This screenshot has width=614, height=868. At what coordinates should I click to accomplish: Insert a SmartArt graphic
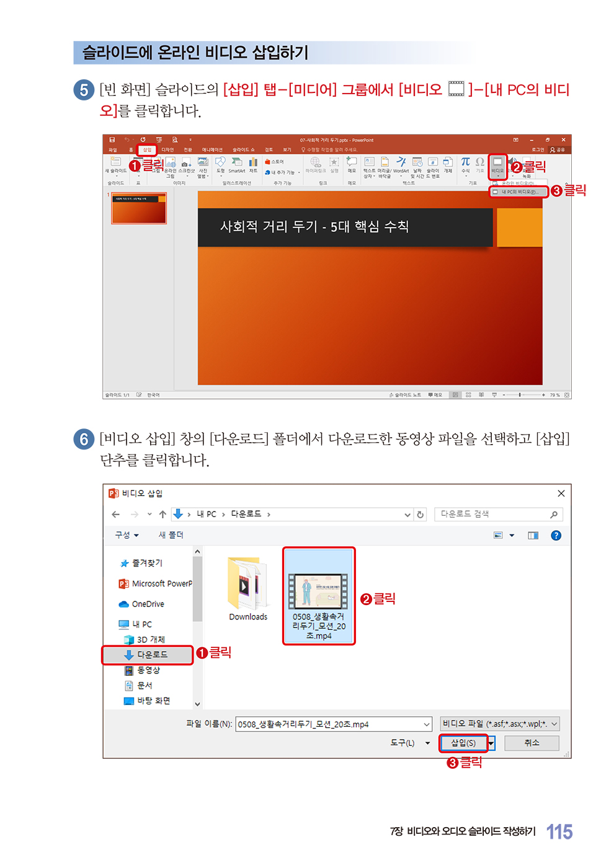click(236, 165)
